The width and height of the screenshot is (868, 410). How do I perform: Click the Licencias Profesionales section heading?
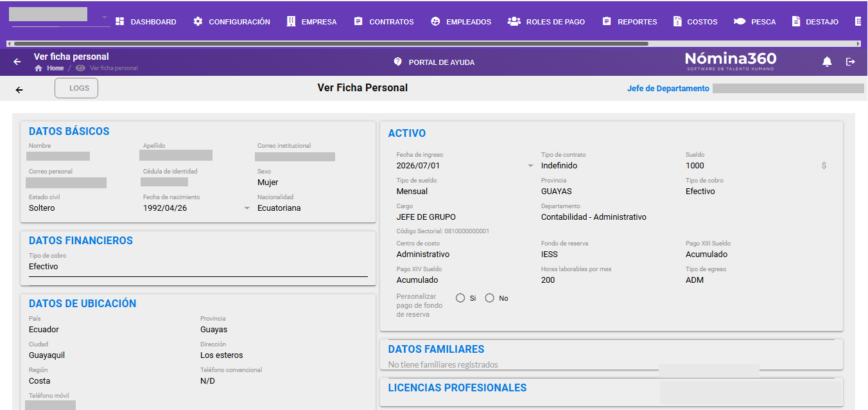tap(458, 388)
